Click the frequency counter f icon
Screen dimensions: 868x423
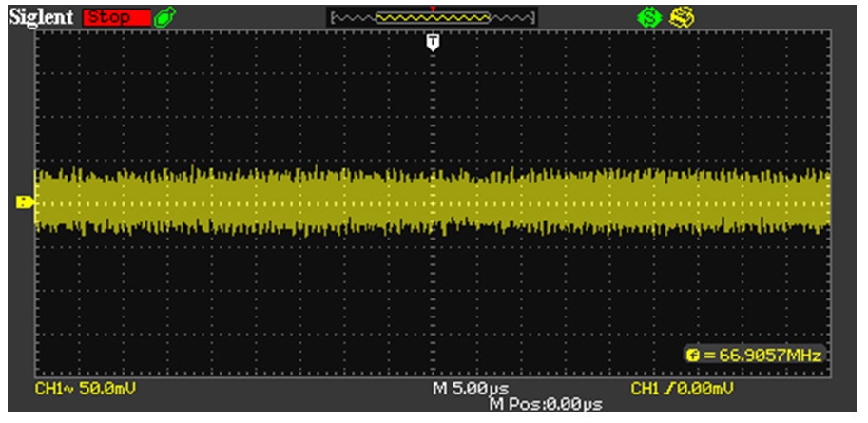click(x=691, y=355)
